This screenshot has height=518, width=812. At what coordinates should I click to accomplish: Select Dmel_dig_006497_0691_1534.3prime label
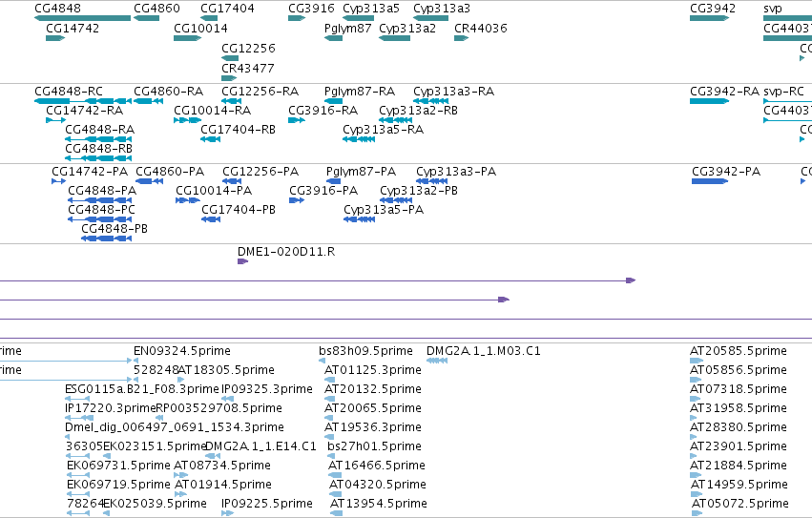click(175, 428)
